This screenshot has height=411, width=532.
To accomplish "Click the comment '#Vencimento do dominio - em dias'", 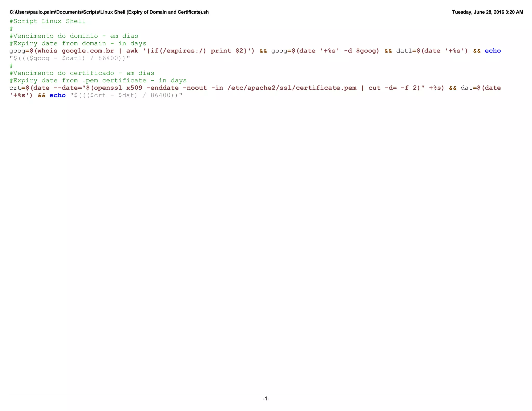I will pos(74,36).
